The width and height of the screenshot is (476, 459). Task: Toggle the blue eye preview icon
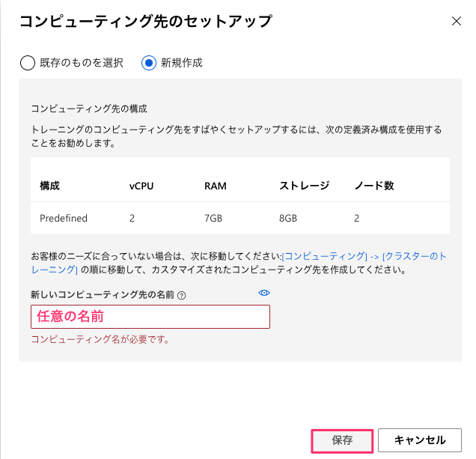(263, 293)
